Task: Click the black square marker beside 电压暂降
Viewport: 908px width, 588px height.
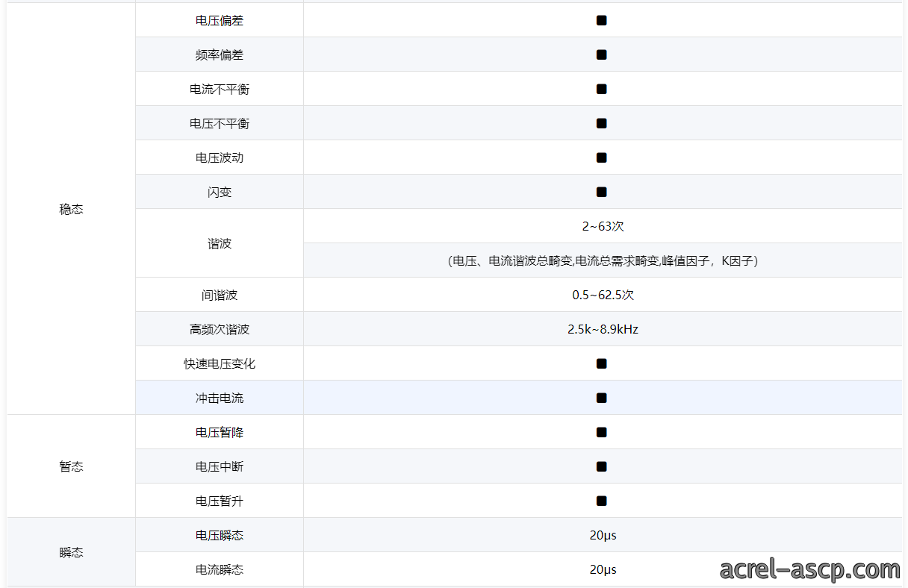Action: (601, 432)
